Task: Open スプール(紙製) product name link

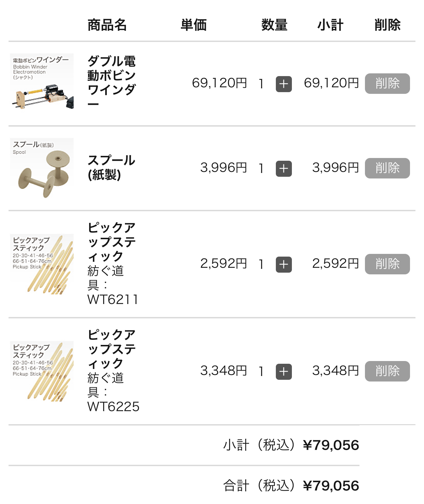Action: (111, 168)
